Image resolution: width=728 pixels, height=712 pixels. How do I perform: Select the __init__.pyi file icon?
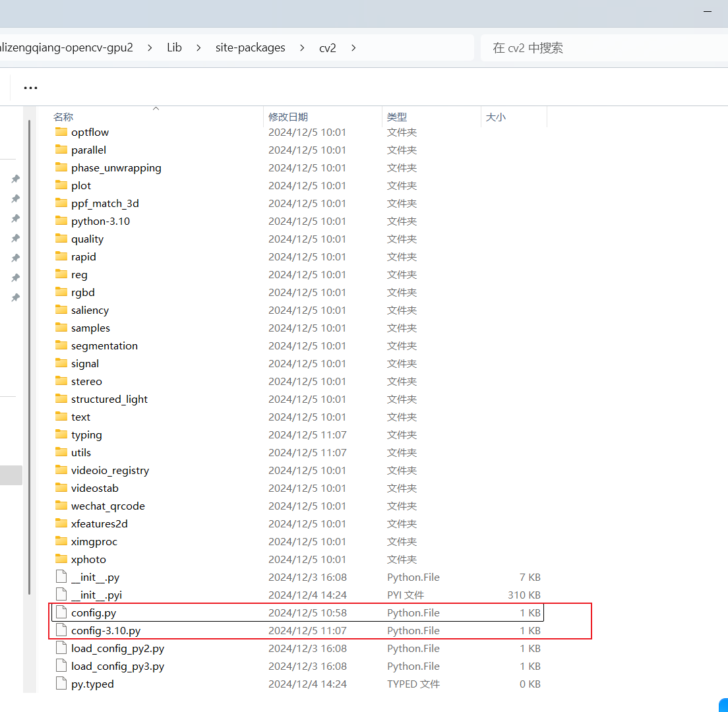pyautogui.click(x=61, y=595)
